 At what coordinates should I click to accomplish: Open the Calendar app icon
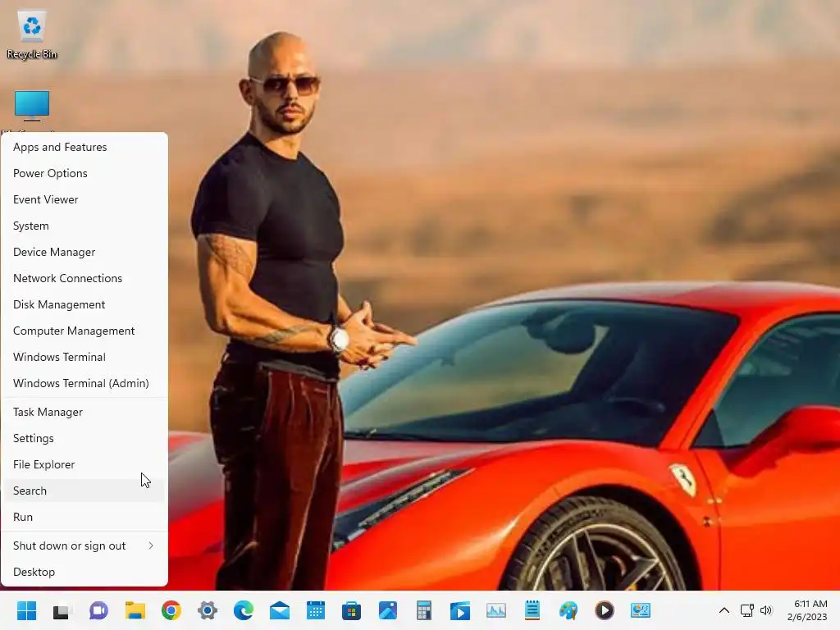pos(316,610)
